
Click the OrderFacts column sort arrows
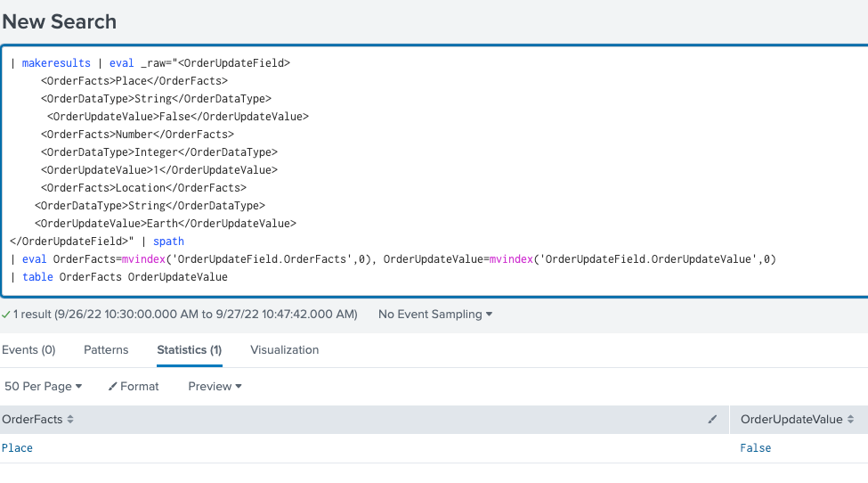(x=70, y=420)
